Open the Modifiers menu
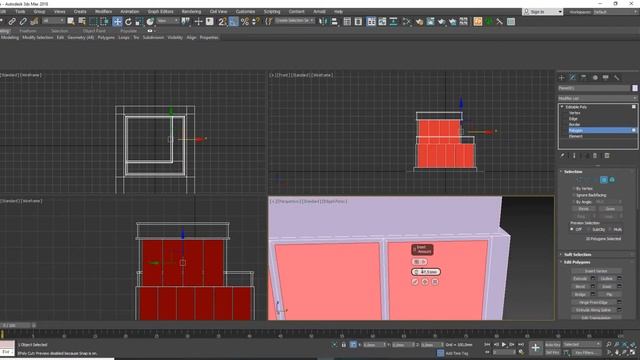Screen dimensions: 640x360 point(103,11)
